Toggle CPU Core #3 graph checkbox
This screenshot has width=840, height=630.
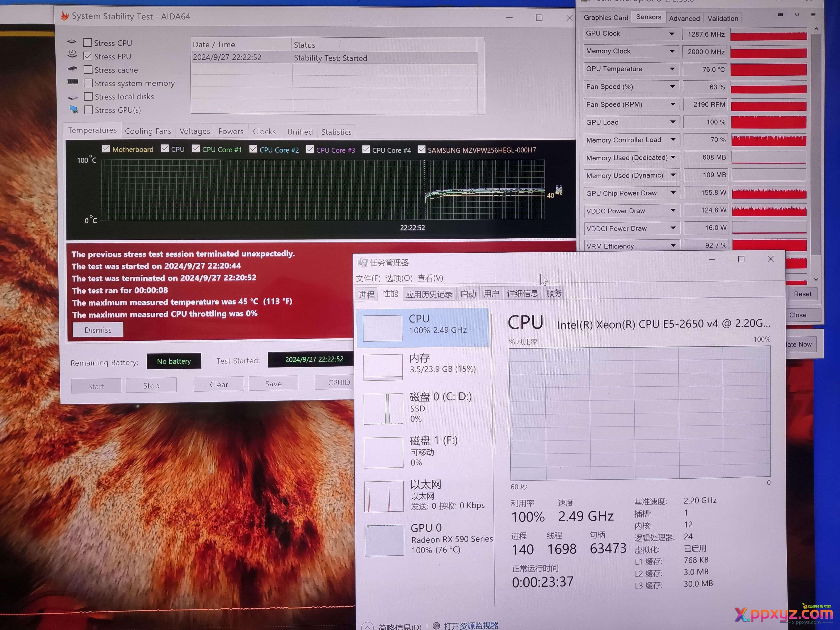310,149
